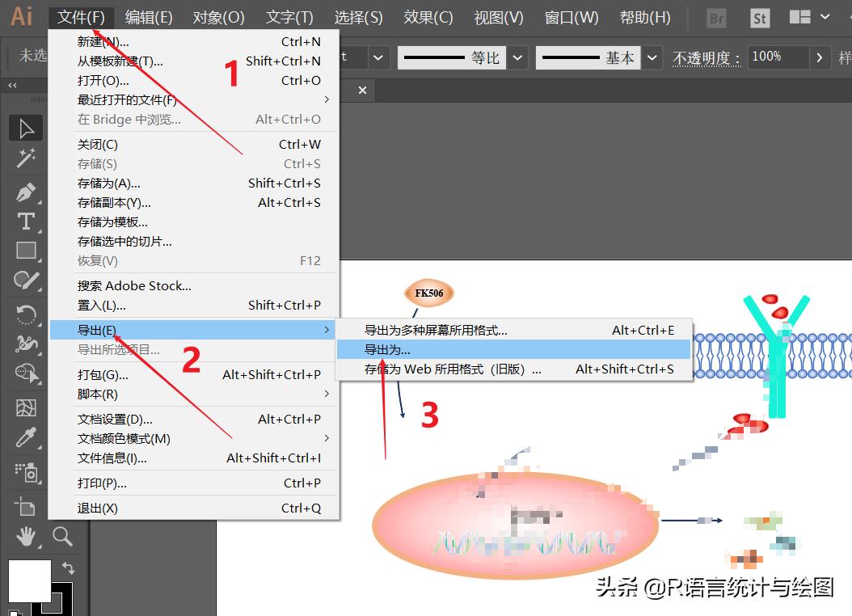Viewport: 852px width, 616px height.
Task: Select the Zoom tool magnifier
Action: click(64, 536)
